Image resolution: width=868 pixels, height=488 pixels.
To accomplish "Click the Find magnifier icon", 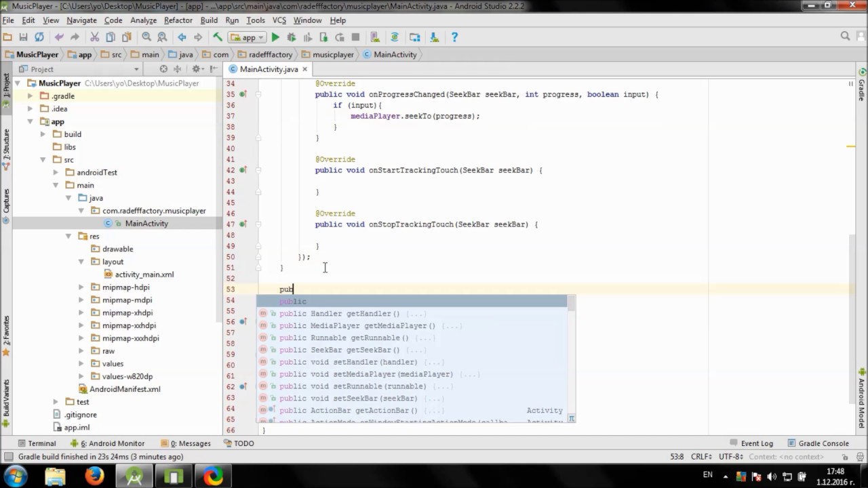I will coord(146,37).
